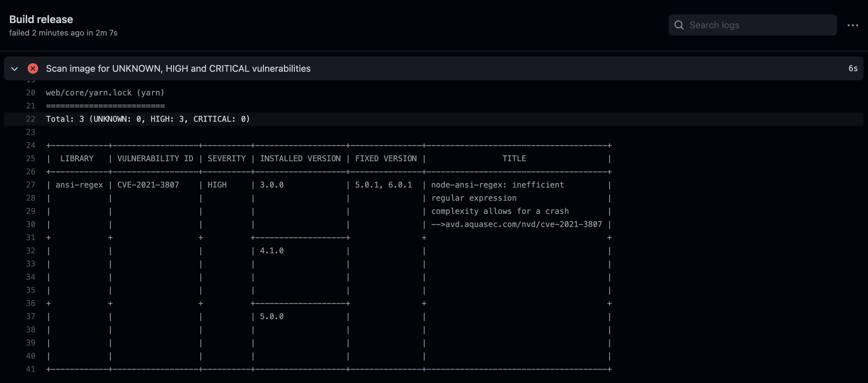Open the three-dot options menu
The width and height of the screenshot is (868, 383).
(x=853, y=25)
